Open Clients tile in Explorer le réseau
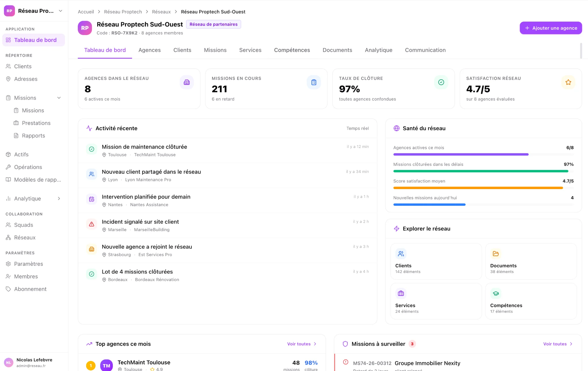The width and height of the screenshot is (588, 371). coord(436,261)
